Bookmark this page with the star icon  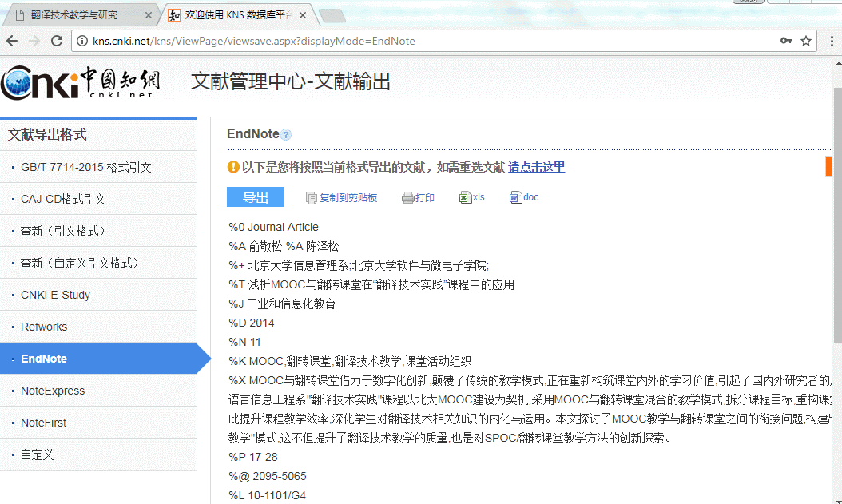807,40
